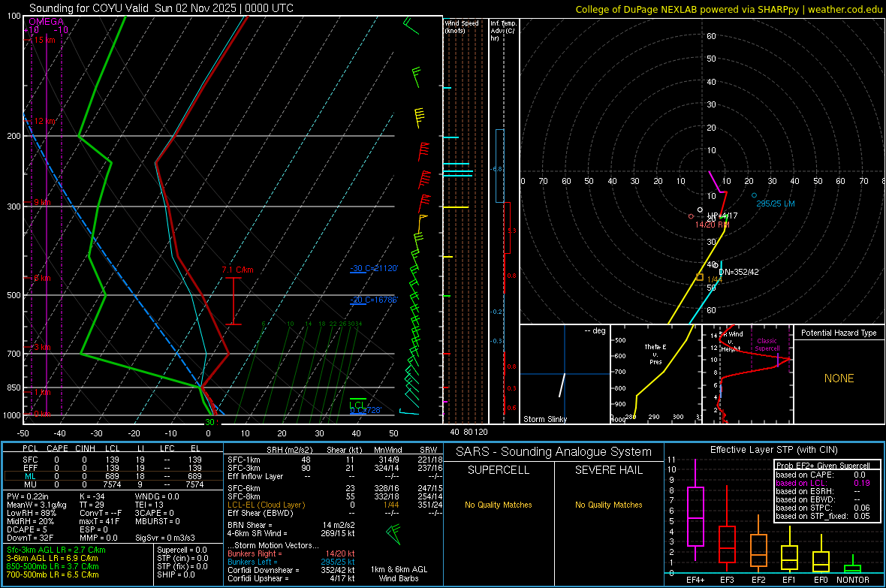Click the yellow square marker near 1/44
Viewport: 886px width, 588px height.
click(700, 277)
